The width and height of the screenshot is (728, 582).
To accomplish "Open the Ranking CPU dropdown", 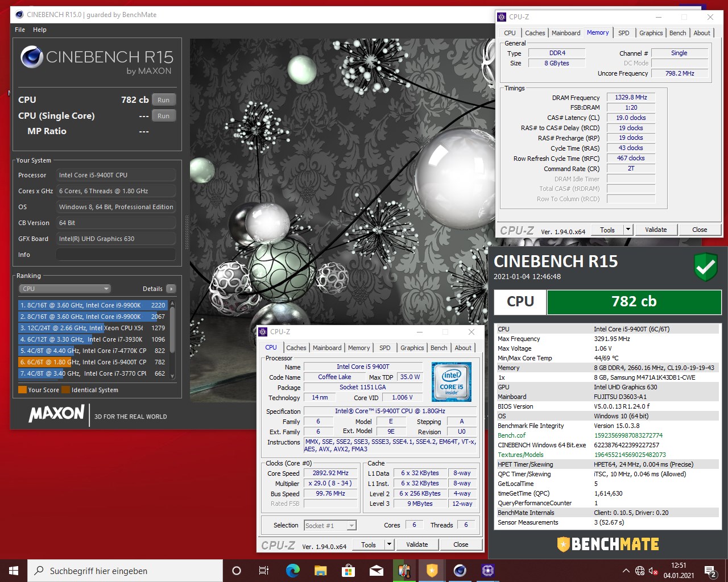I will pos(65,289).
